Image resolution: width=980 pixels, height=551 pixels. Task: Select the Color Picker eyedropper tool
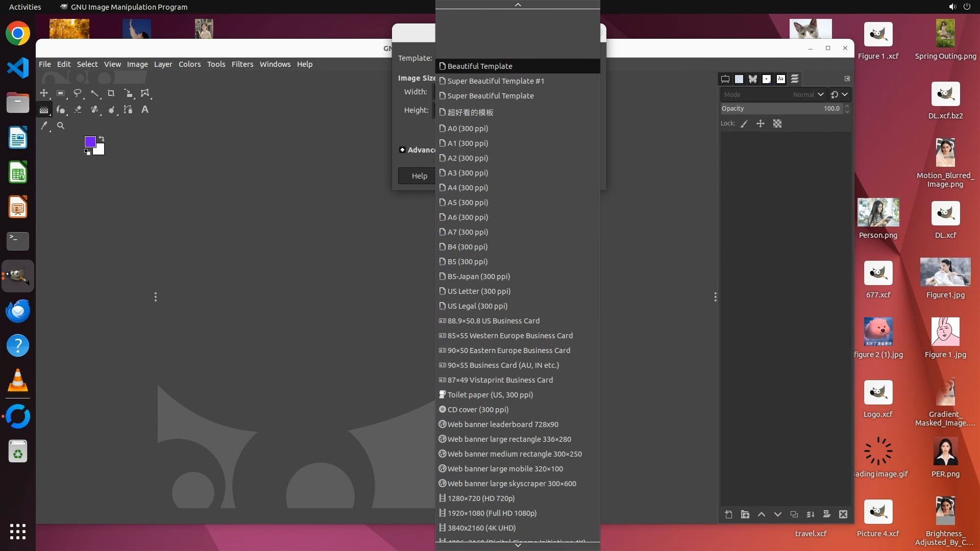pos(44,126)
